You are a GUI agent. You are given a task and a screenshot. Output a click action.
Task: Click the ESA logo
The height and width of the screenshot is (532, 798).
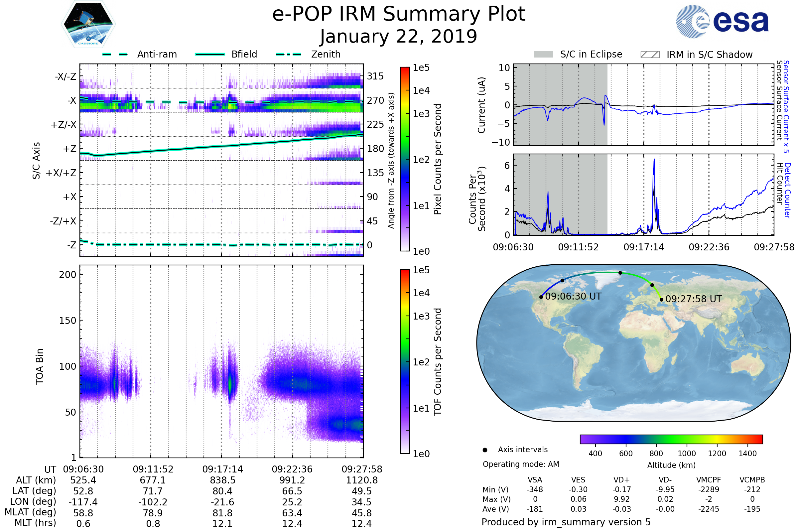click(x=723, y=22)
